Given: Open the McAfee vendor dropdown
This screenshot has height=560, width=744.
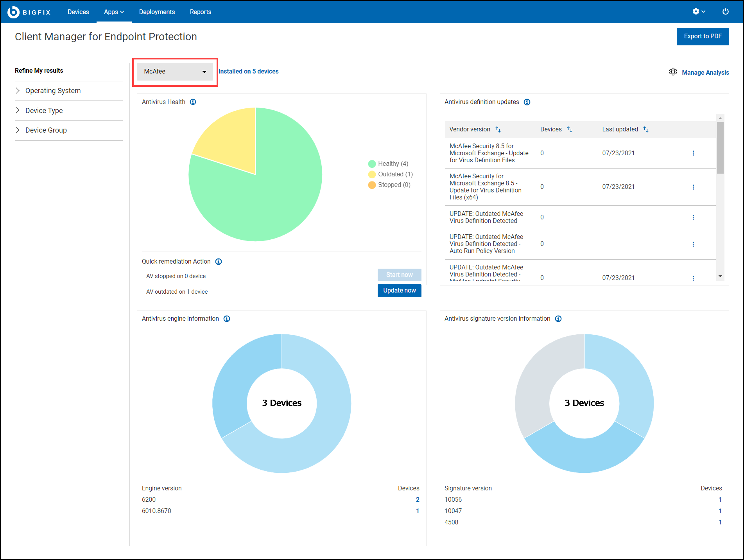Looking at the screenshot, I should click(175, 72).
